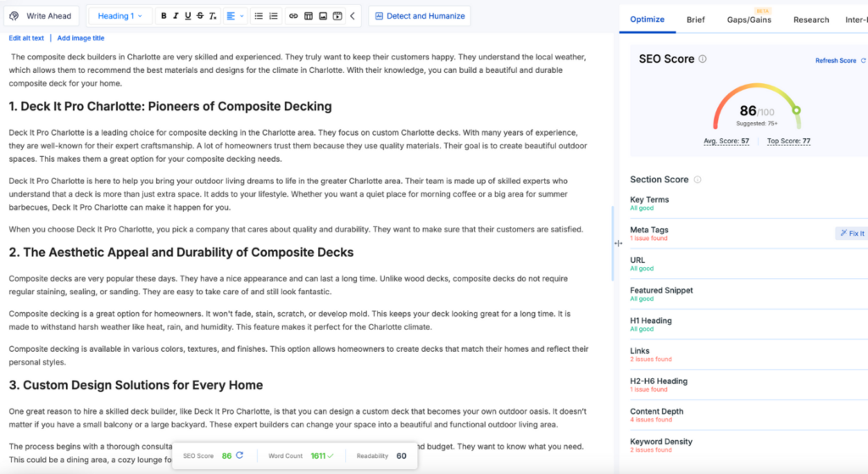
Task: Insert a hyperlink
Action: (x=293, y=16)
